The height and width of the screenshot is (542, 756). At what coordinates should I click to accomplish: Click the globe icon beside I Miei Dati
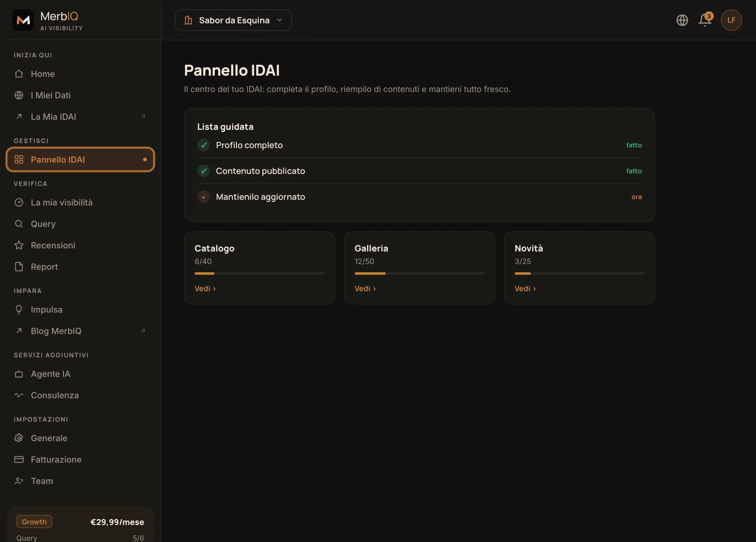tap(19, 95)
